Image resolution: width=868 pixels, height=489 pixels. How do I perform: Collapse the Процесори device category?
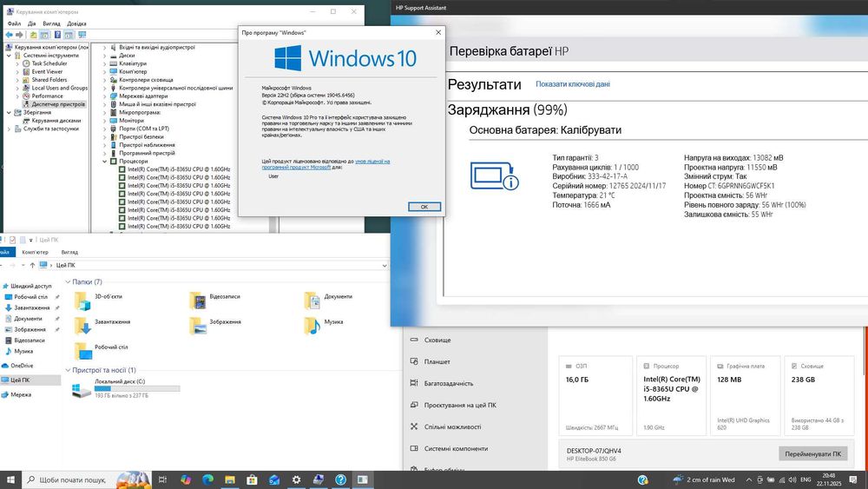105,162
